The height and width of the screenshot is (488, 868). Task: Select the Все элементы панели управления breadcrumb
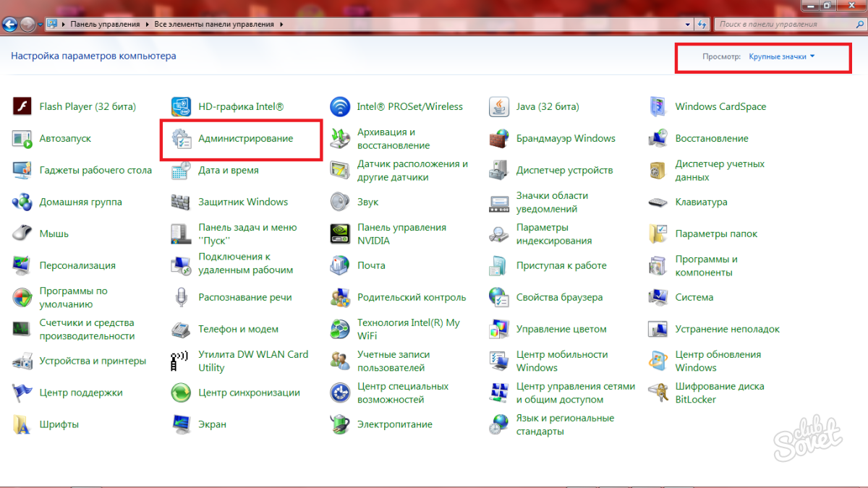click(x=214, y=24)
